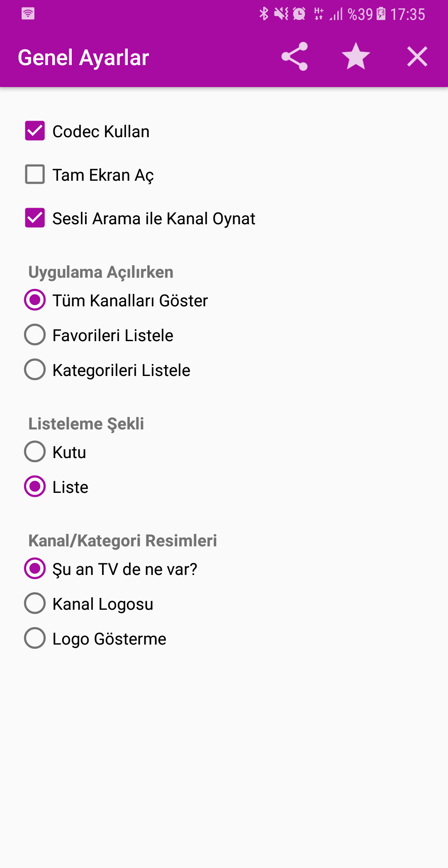Select the Liste listing style

click(35, 486)
